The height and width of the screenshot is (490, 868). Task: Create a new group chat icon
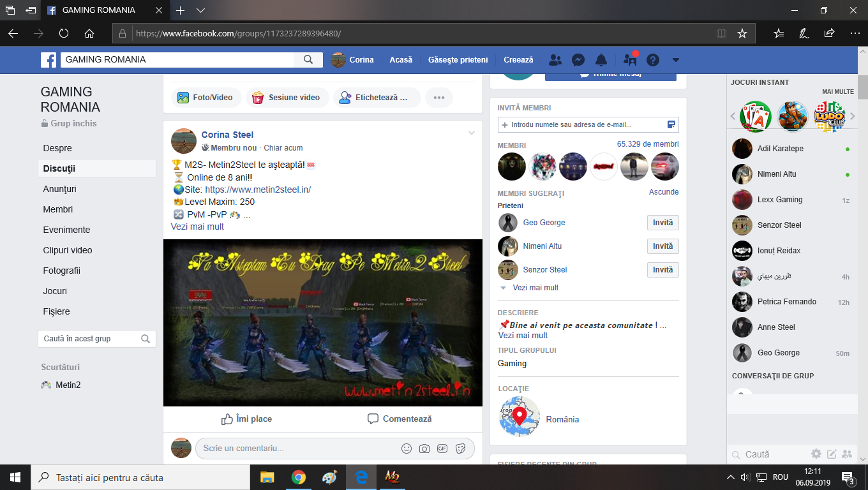pyautogui.click(x=847, y=454)
